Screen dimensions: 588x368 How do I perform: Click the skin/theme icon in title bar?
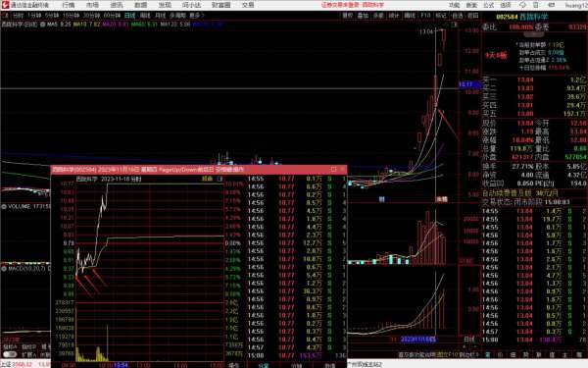(x=522, y=5)
